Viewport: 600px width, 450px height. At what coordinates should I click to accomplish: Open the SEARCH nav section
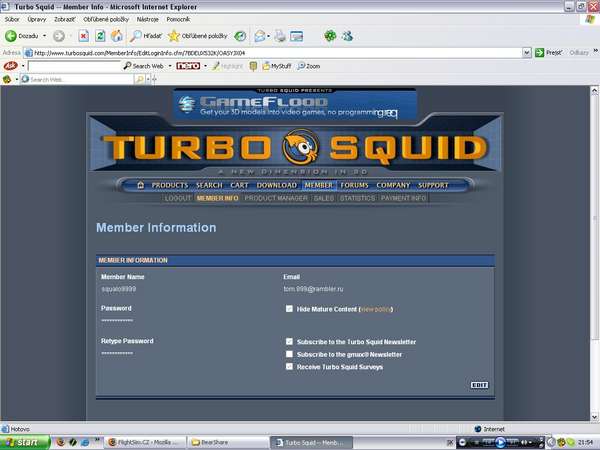click(209, 185)
